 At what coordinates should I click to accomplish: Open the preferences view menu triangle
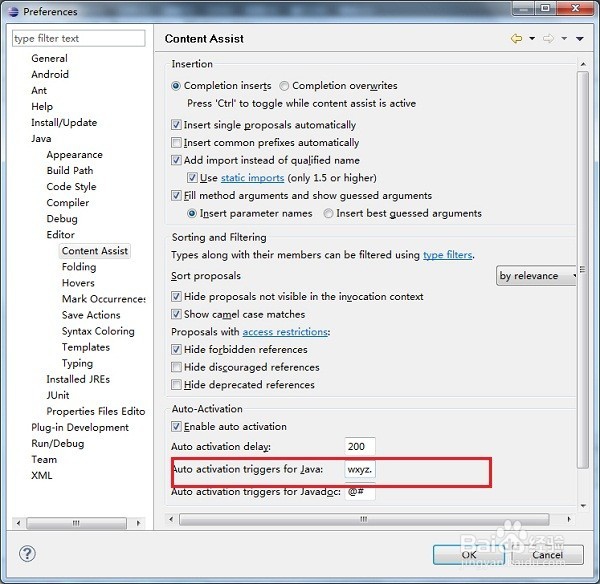pyautogui.click(x=580, y=39)
